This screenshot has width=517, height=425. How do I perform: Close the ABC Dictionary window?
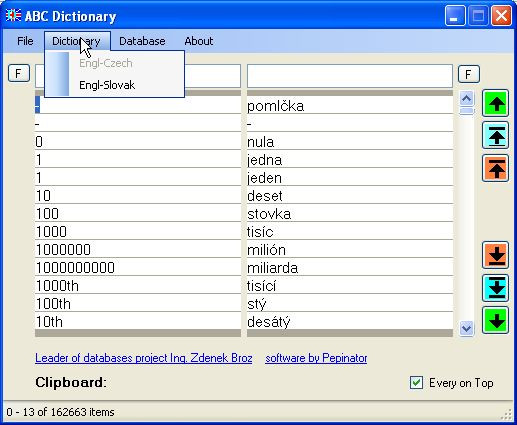click(501, 16)
